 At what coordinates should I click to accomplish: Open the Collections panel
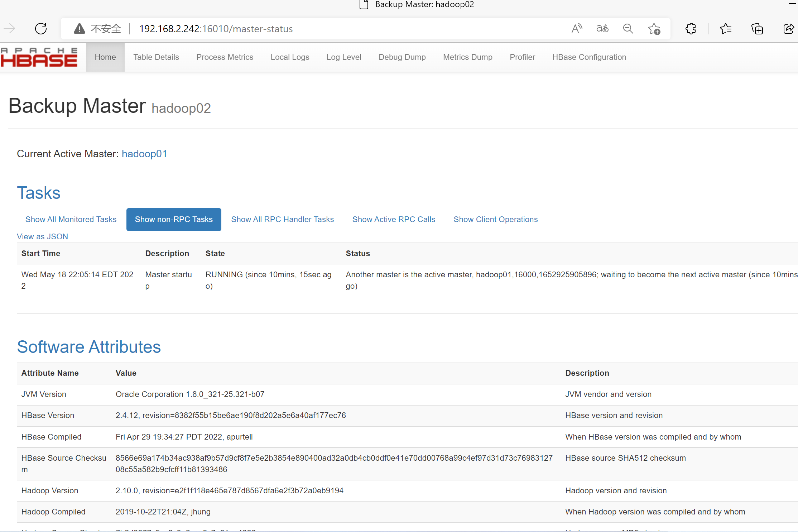(757, 29)
